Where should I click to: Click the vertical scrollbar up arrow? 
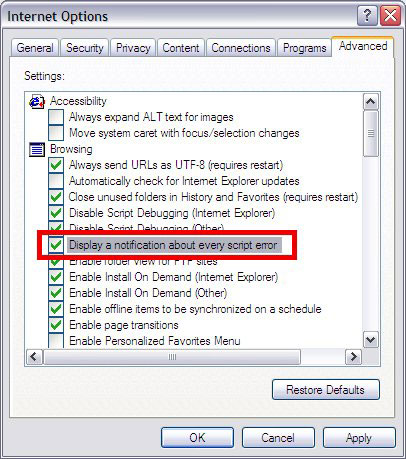[371, 102]
